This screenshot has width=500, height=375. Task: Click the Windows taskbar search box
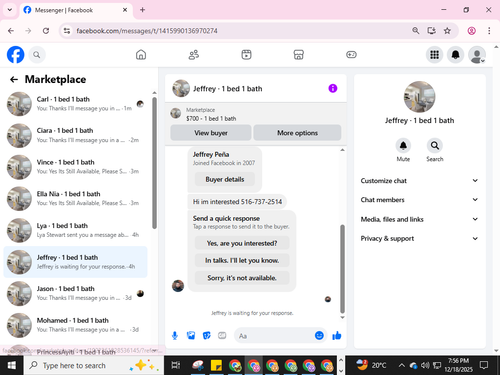click(94, 365)
